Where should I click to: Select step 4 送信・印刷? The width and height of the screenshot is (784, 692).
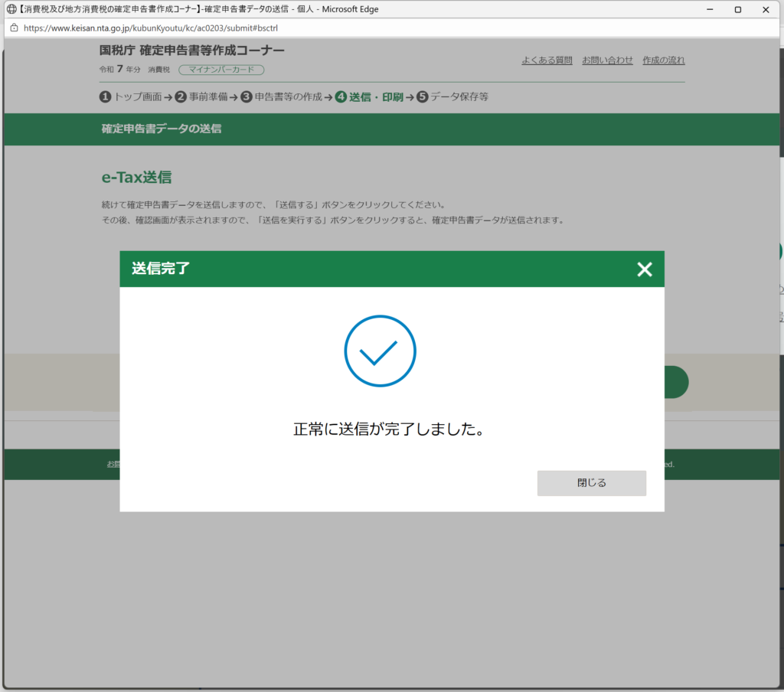(369, 97)
